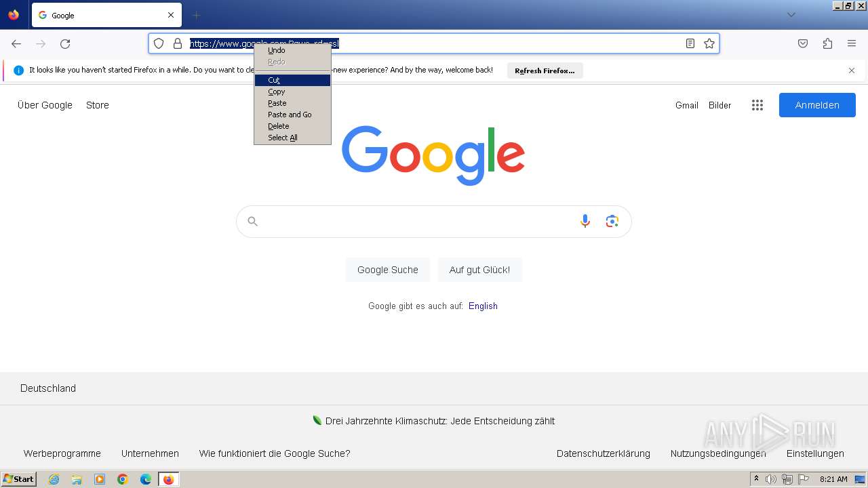Toggle reader view icon in address bar

[690, 43]
